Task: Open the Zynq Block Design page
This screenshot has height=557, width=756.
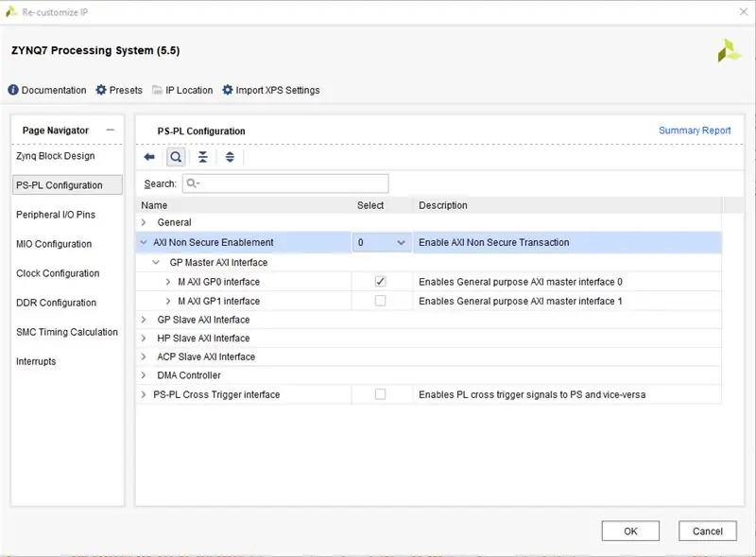Action: tap(56, 156)
